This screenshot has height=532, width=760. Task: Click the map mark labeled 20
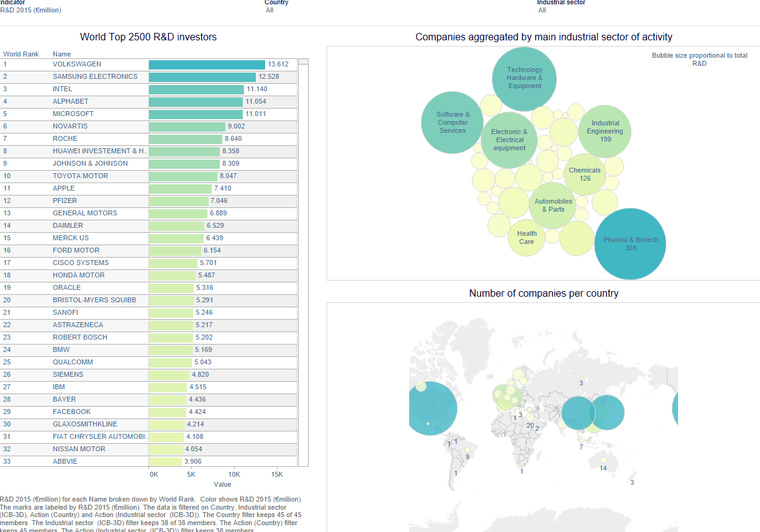(530, 425)
